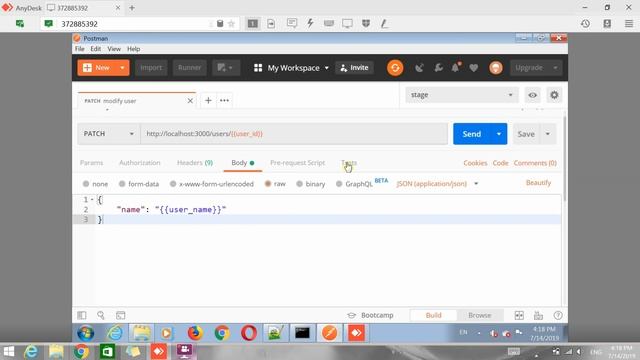Screen dimensions: 640x360
Task: Click the Invite button
Action: coord(354,68)
